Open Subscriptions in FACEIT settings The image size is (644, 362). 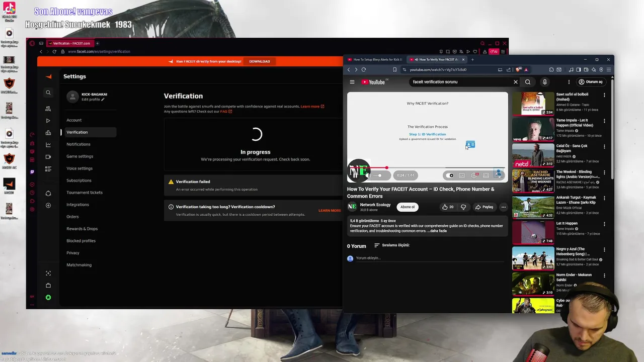[x=79, y=180]
